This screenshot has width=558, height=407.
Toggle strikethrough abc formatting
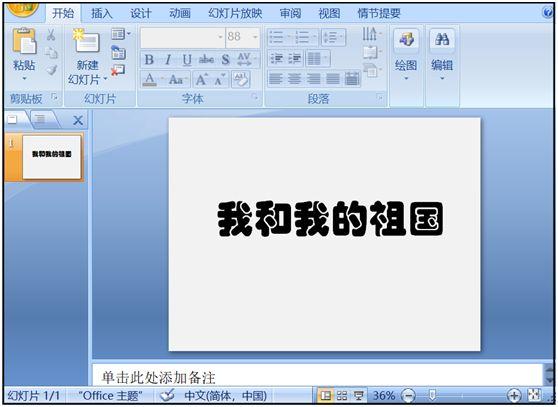(x=206, y=59)
